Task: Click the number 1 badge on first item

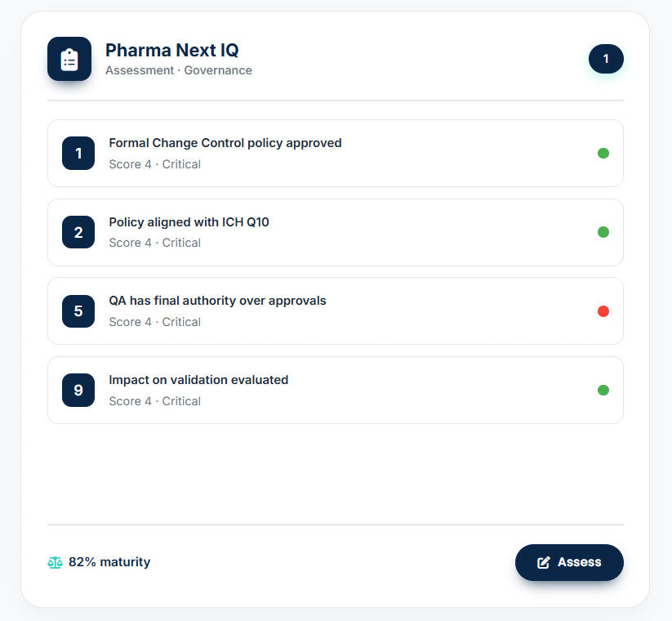Action: pos(78,153)
